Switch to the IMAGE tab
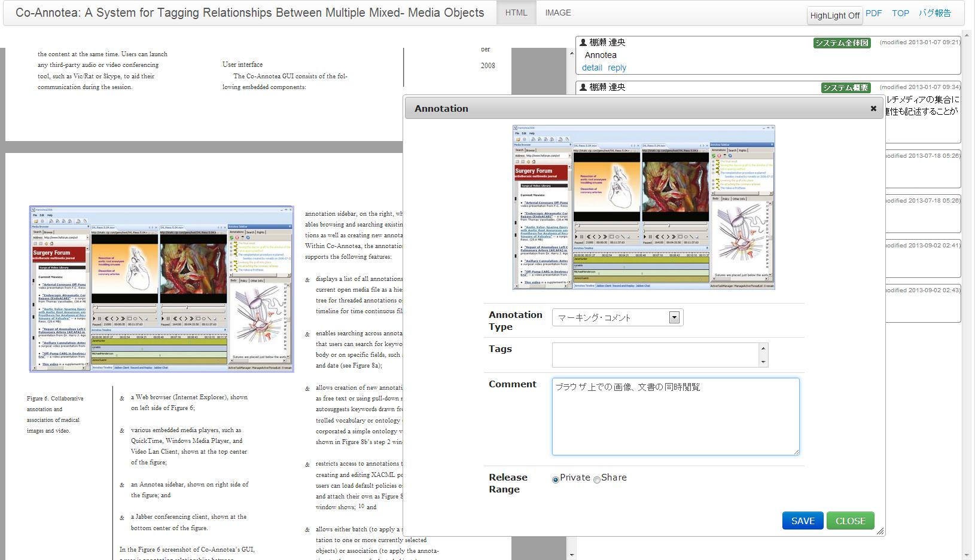This screenshot has width=975, height=560. pos(557,13)
